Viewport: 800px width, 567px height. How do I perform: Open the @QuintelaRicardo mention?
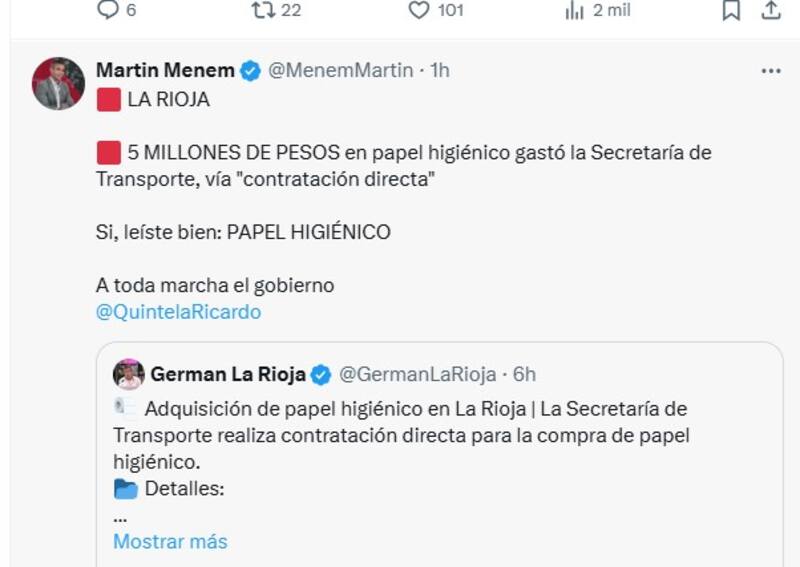pos(178,312)
